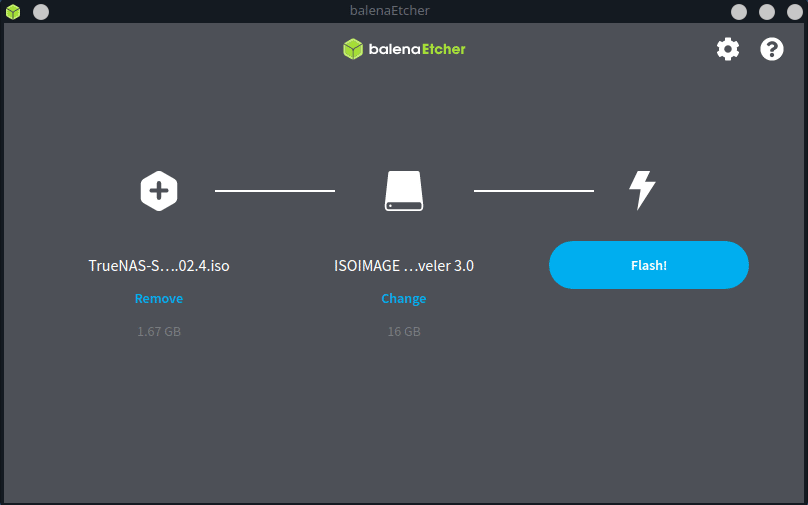This screenshot has height=505, width=808.
Task: Click the lightning bolt flash icon
Action: [x=642, y=190]
